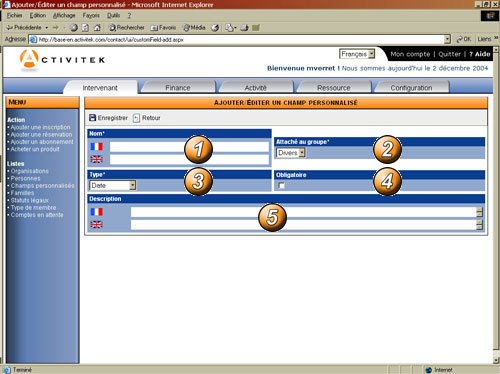Click the French Nom input field

click(189, 147)
